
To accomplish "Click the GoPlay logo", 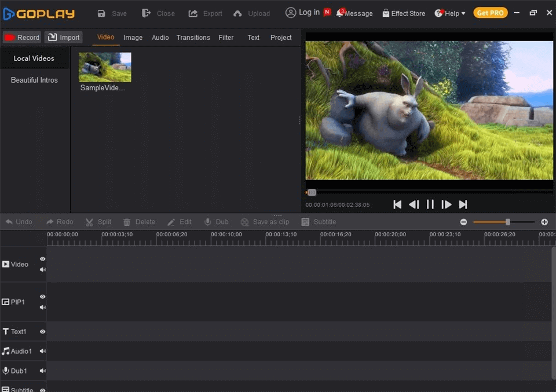I will [x=39, y=13].
